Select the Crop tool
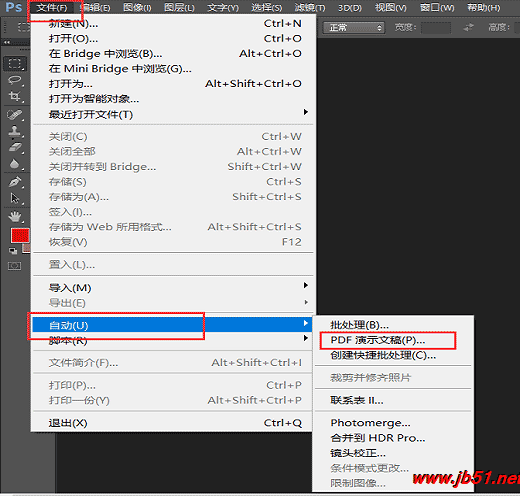 click(x=15, y=97)
